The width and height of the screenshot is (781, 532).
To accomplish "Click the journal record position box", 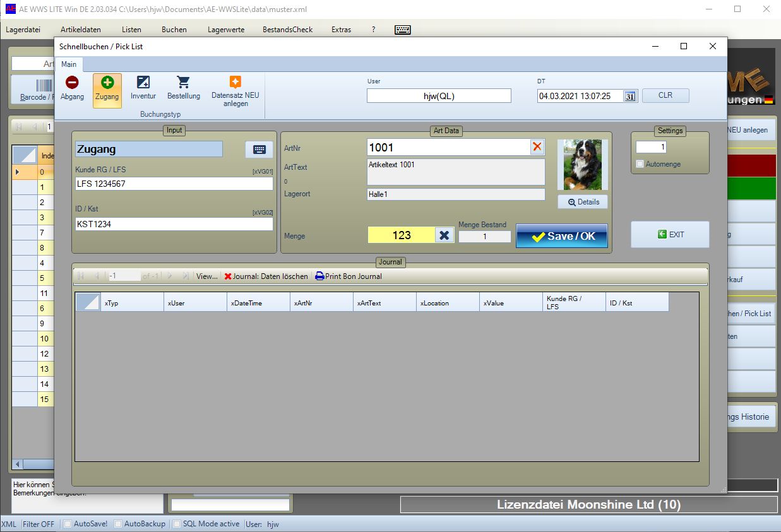I will pyautogui.click(x=124, y=276).
